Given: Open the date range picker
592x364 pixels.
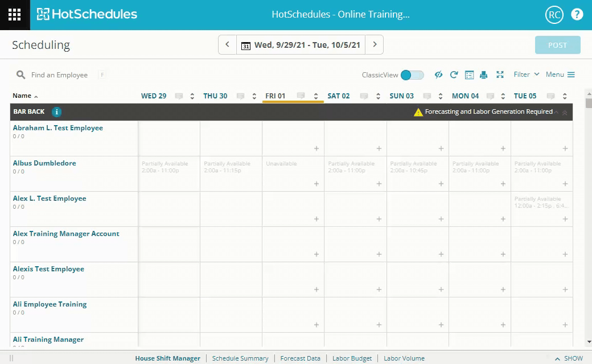Looking at the screenshot, I should 301,45.
